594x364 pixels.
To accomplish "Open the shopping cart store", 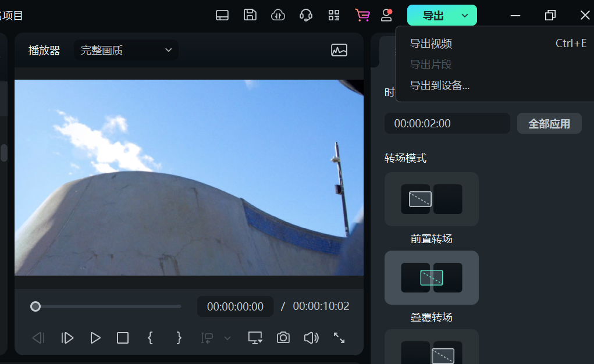I will click(362, 15).
